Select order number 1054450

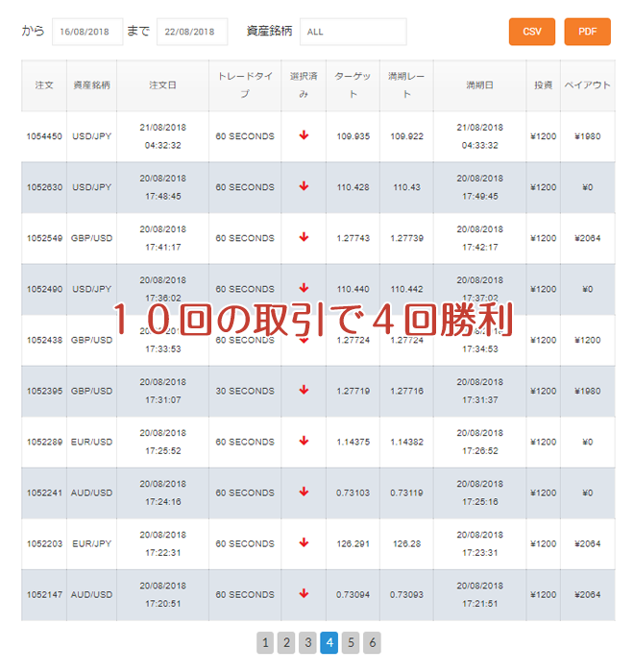[44, 136]
